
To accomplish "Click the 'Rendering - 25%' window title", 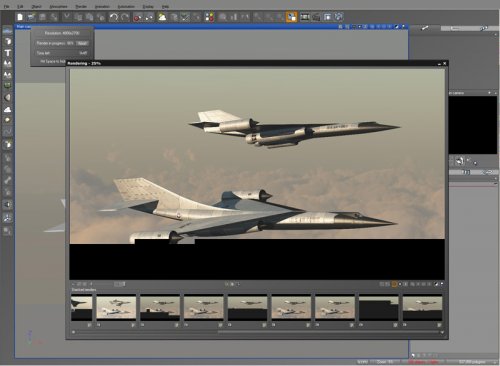I will [84, 63].
